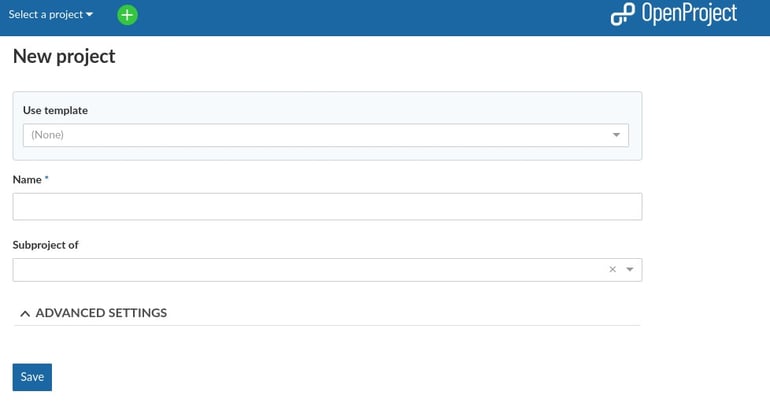The image size is (770, 410).
Task: Click the green plus create icon
Action: [x=128, y=15]
